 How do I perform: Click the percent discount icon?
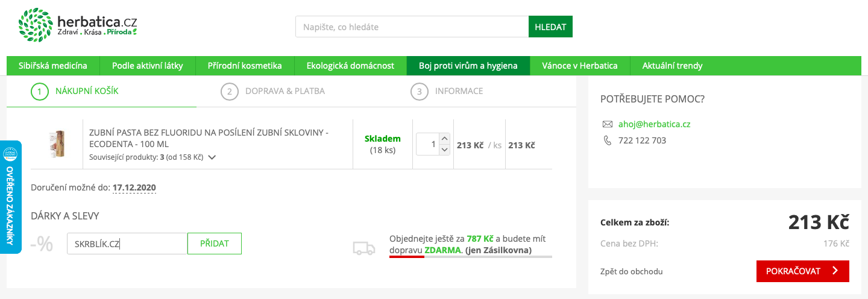click(42, 244)
